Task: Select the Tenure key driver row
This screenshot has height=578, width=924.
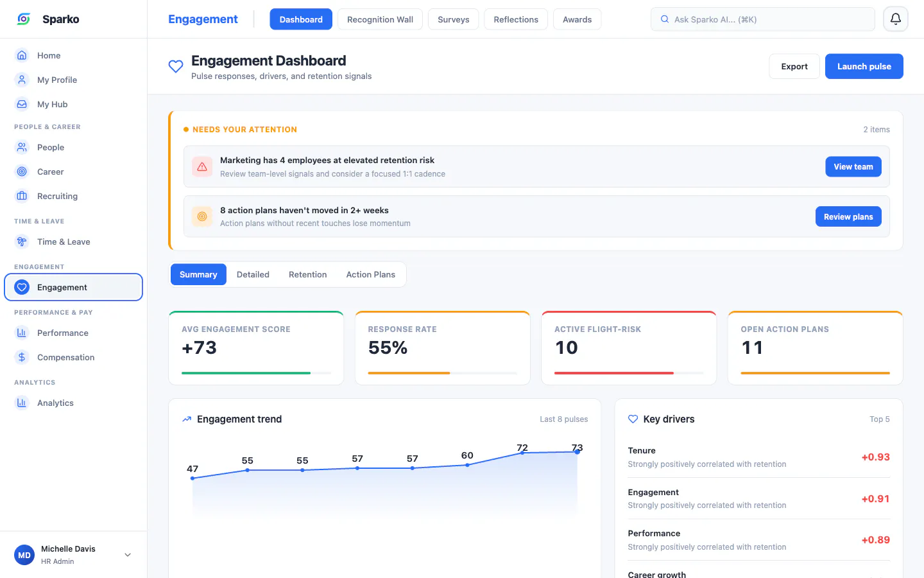Action: click(x=759, y=457)
